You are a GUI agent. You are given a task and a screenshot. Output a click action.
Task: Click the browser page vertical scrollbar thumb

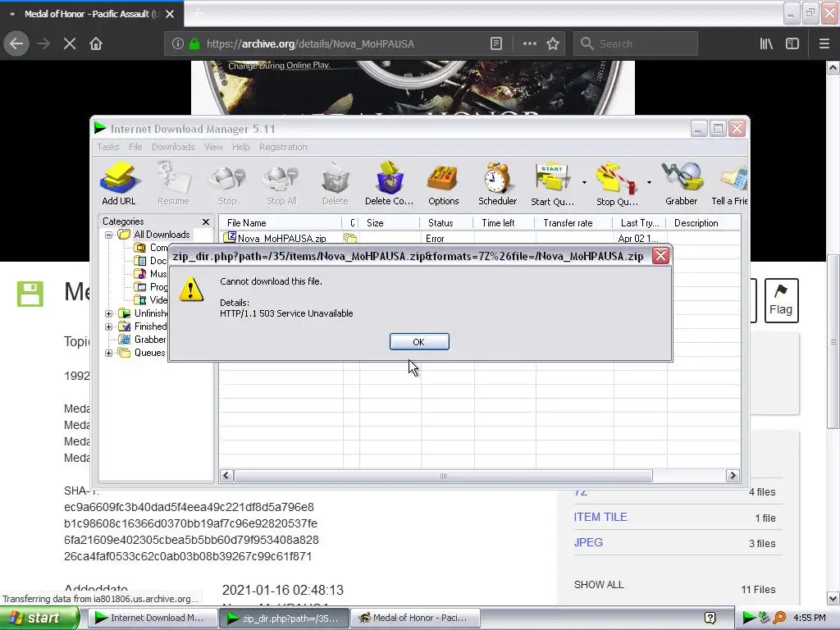tap(833, 342)
